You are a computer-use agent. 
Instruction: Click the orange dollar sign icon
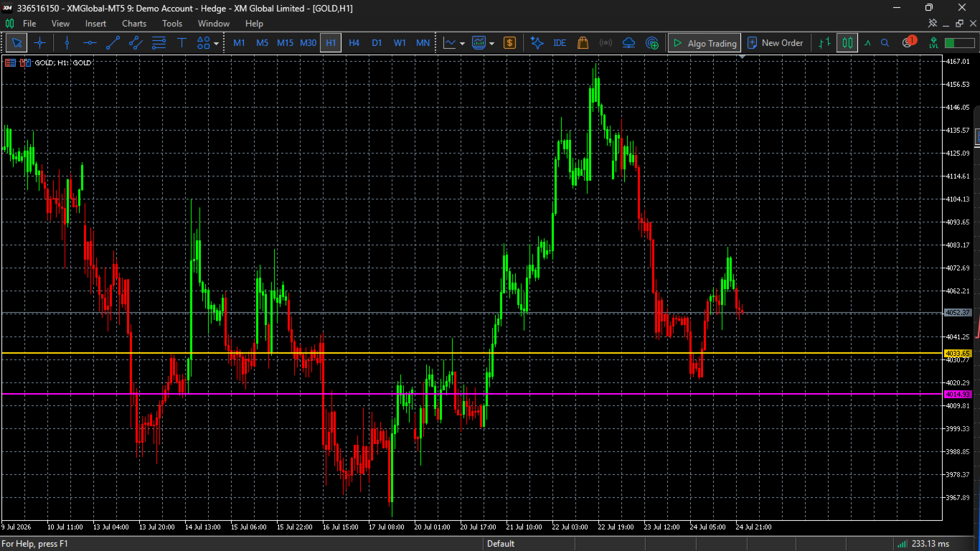pyautogui.click(x=510, y=43)
